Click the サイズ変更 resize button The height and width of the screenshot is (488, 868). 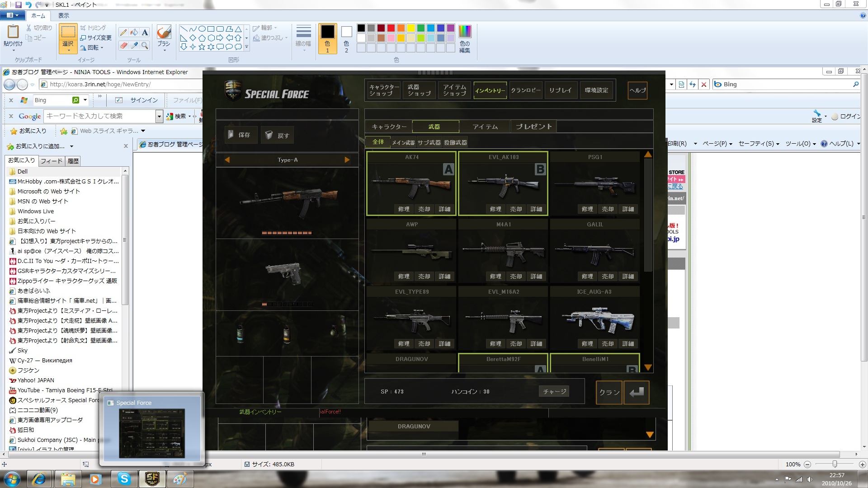[x=96, y=38]
